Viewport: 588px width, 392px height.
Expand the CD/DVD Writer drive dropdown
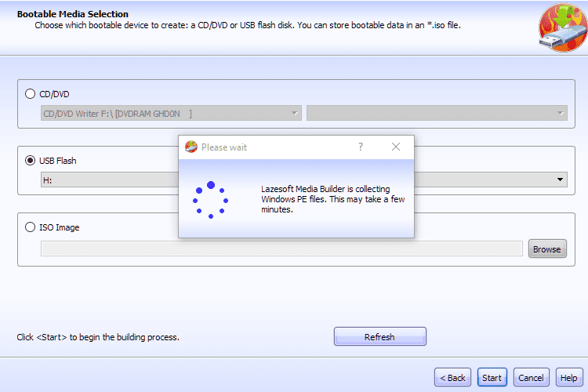point(171,114)
